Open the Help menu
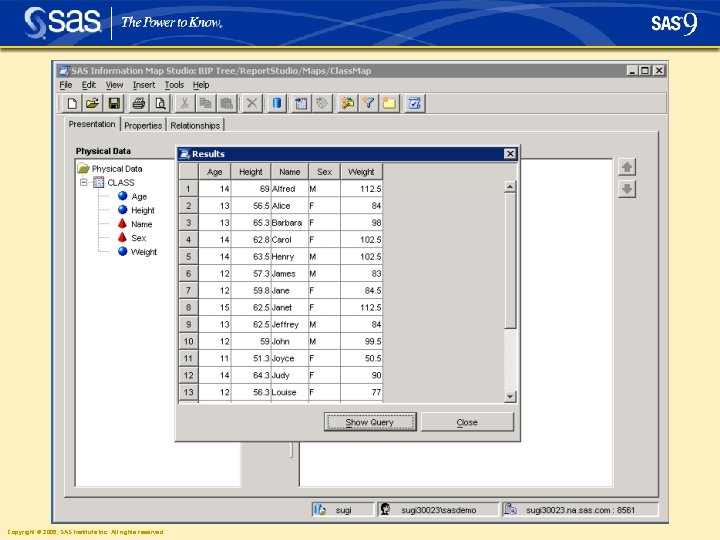 [x=201, y=85]
